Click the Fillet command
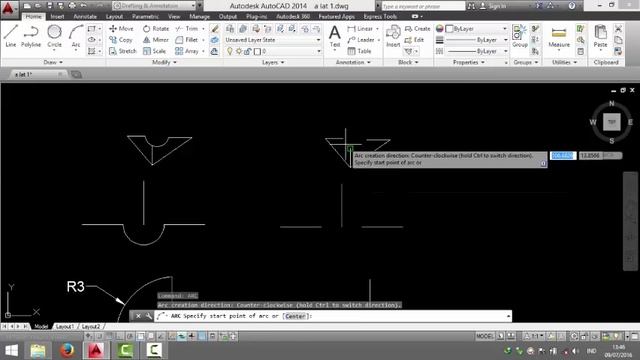Image resolution: width=640 pixels, height=360 pixels. click(x=187, y=40)
